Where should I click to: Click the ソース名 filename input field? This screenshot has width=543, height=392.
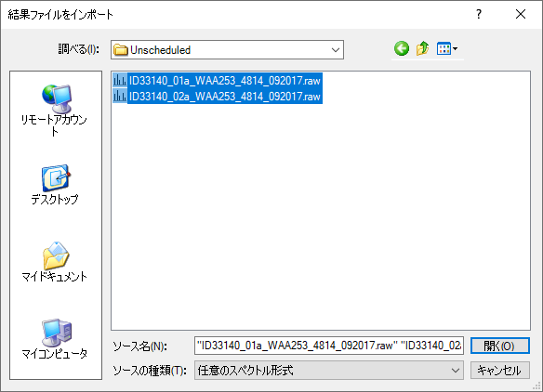click(328, 346)
